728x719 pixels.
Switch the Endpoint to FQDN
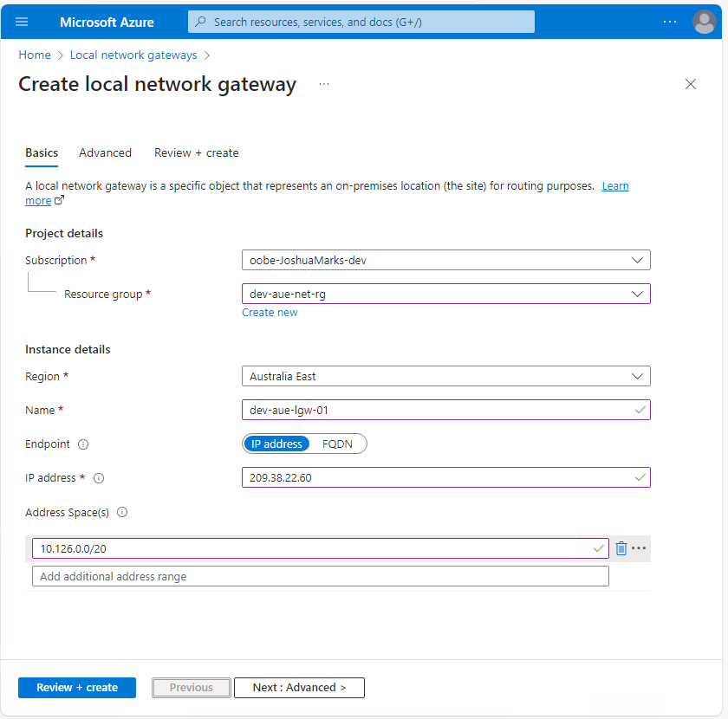pyautogui.click(x=337, y=444)
